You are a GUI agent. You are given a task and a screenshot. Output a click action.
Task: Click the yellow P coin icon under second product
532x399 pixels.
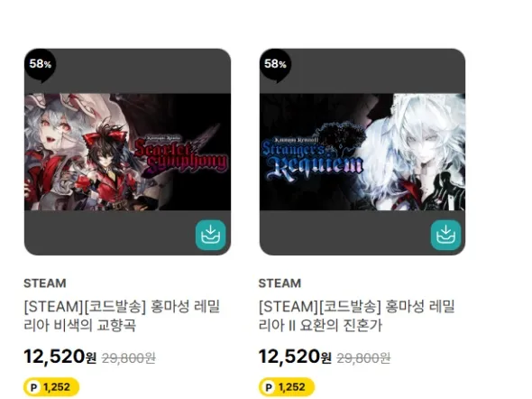269,387
